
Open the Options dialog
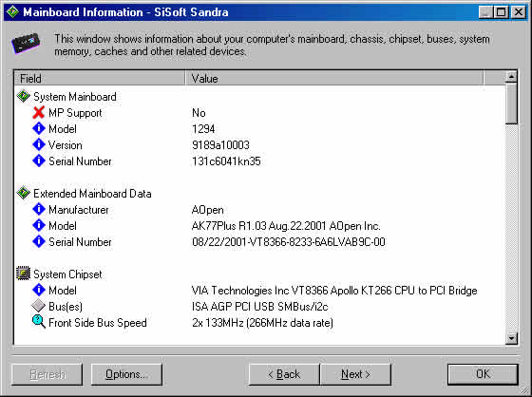tap(126, 374)
